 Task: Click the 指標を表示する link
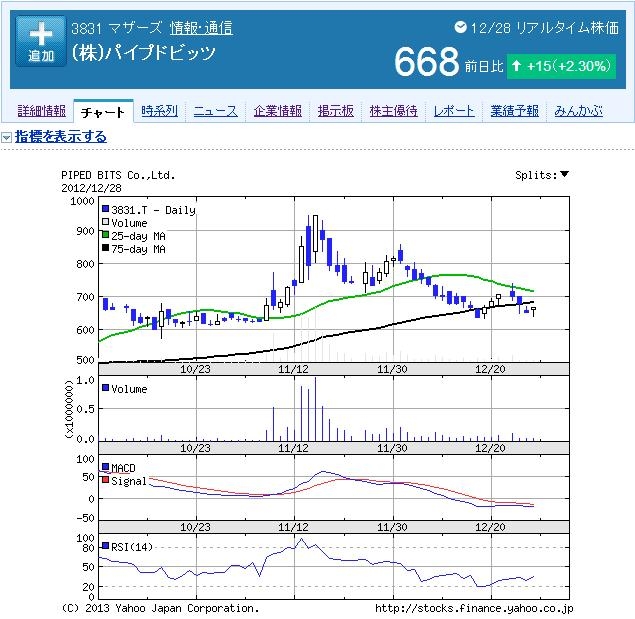pyautogui.click(x=61, y=137)
